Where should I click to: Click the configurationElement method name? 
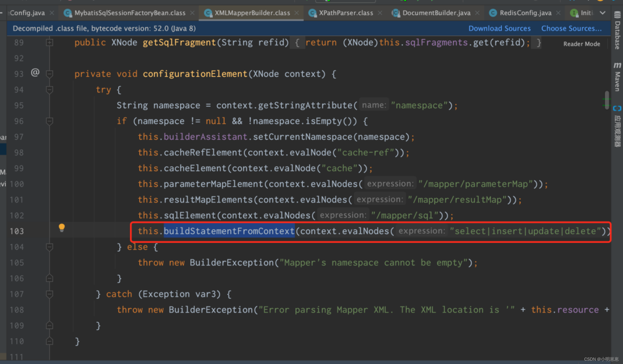(x=195, y=74)
